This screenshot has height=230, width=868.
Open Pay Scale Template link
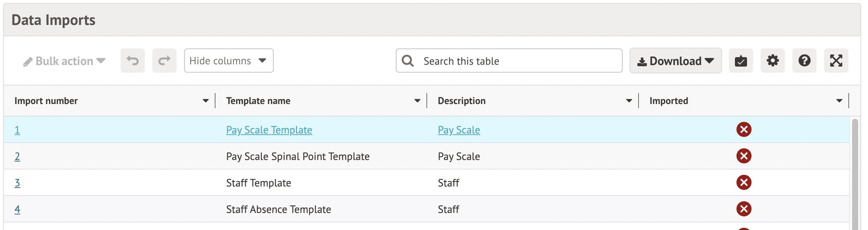269,130
